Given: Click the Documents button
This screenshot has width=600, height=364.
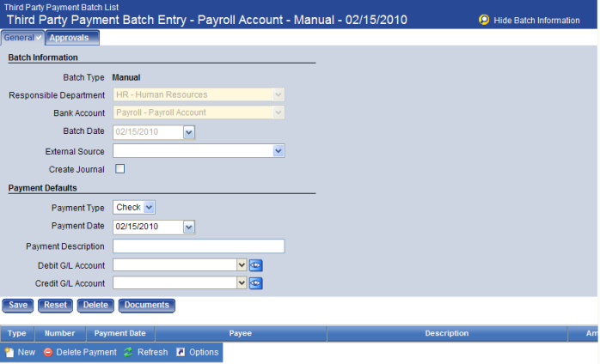Looking at the screenshot, I should [x=146, y=306].
